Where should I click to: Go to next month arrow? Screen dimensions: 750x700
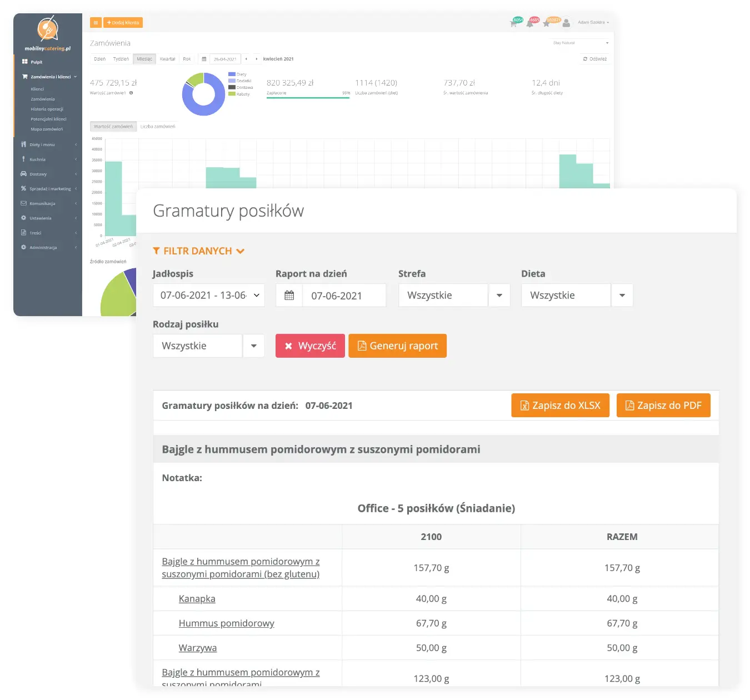[x=256, y=59]
